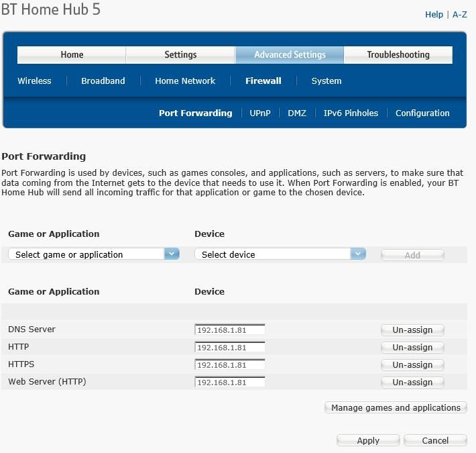Open the IPv6 Pinholes page
The height and width of the screenshot is (453, 476).
(x=351, y=113)
